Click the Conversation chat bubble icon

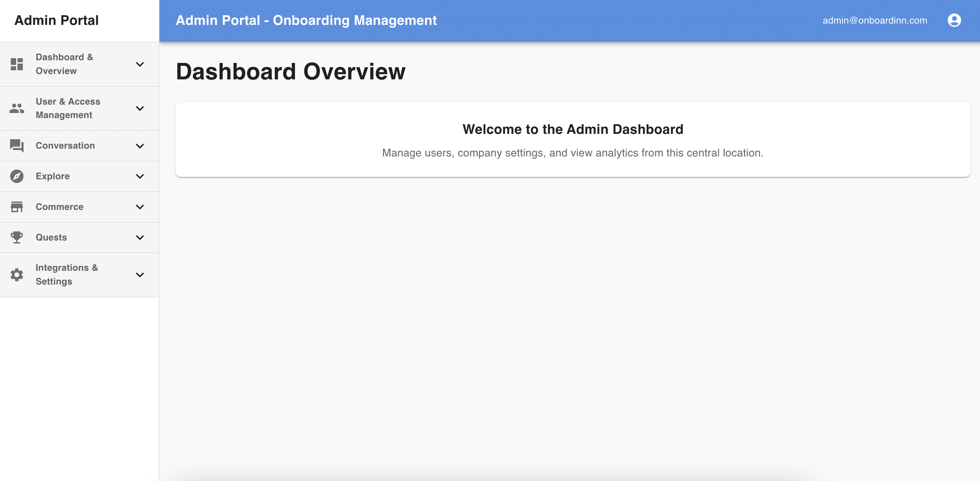[17, 145]
